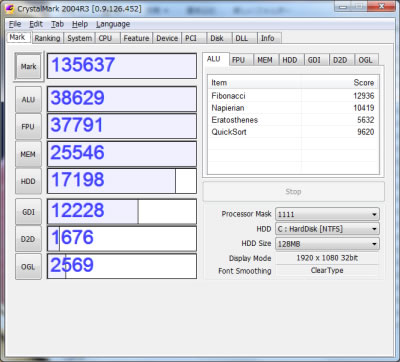Launch the D2D benchmark
Viewport: 400px width, 362px height.
28,239
